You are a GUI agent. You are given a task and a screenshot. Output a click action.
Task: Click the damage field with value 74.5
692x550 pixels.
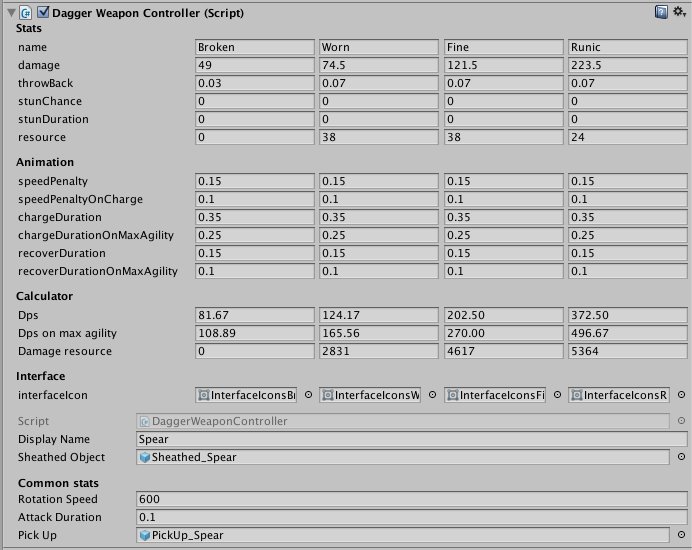(379, 65)
